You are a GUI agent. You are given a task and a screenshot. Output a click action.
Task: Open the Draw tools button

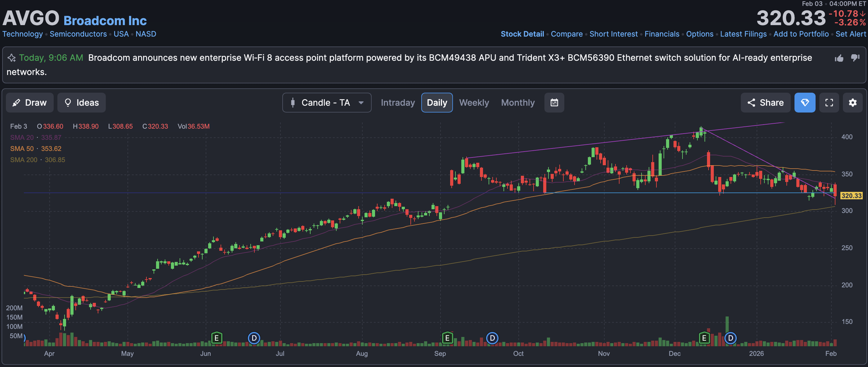[x=30, y=103]
